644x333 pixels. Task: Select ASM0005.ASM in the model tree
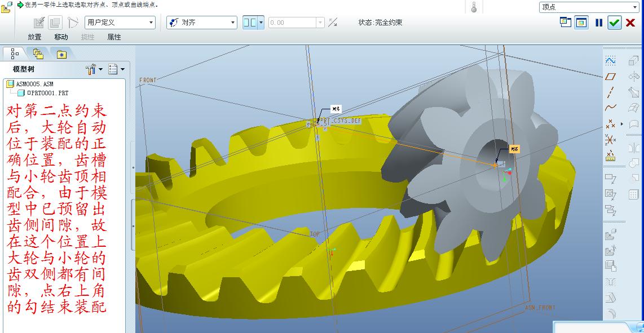click(x=31, y=84)
